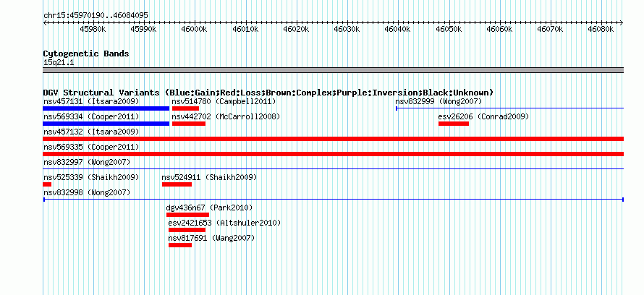
Task: Click the Cytogenetic Bands track title
Action: [x=86, y=54]
